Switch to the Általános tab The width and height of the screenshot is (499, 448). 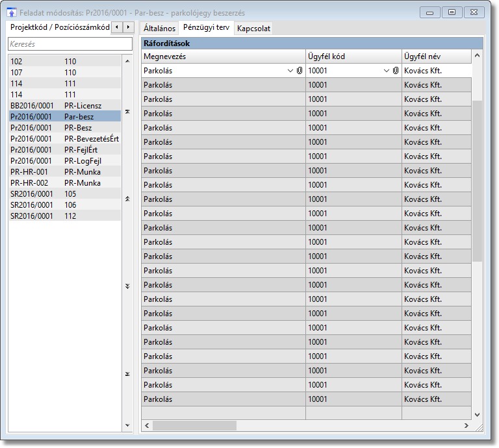click(x=160, y=29)
